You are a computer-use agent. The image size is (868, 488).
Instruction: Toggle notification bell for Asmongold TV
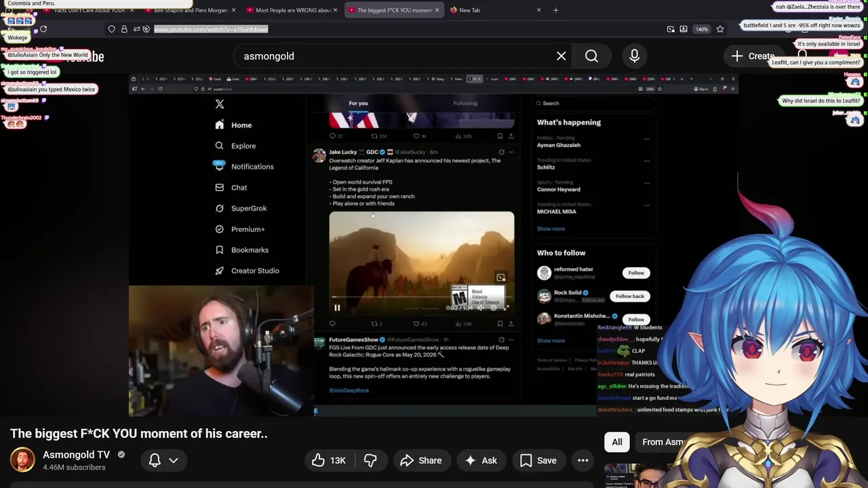155,460
